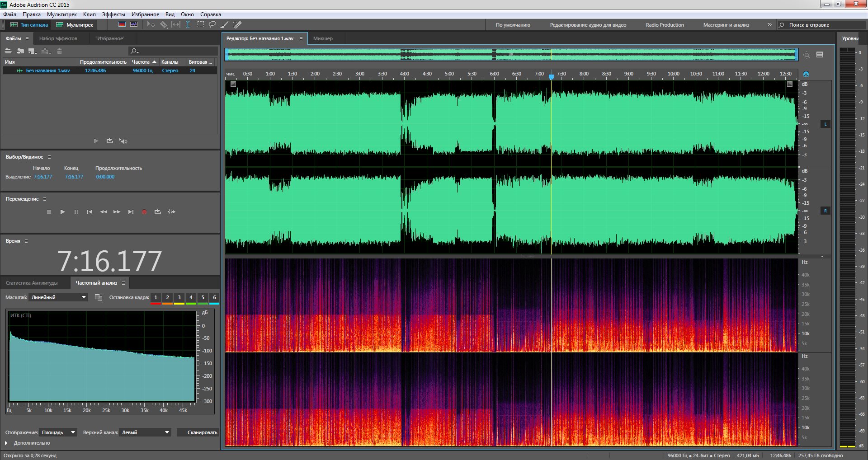Toggle the left channel L button
868x460 pixels.
pos(825,124)
